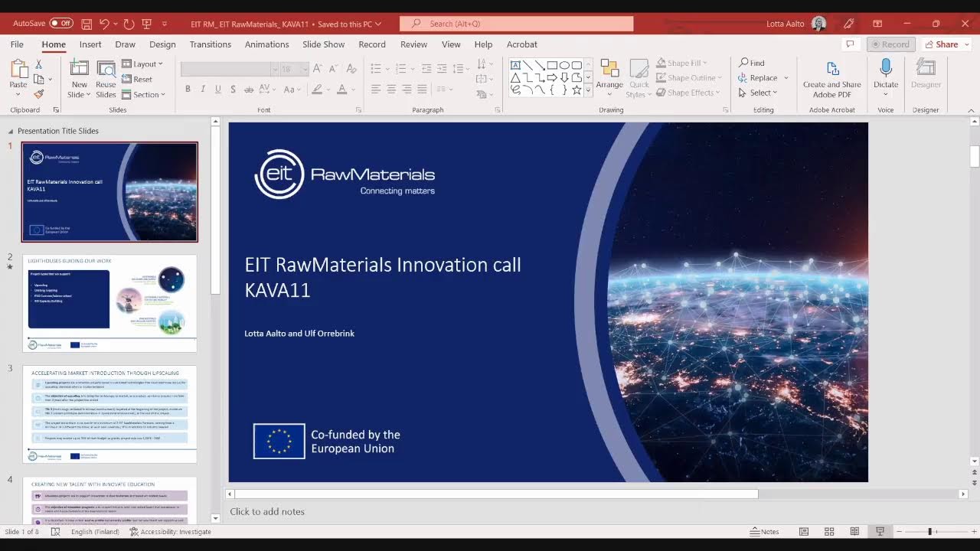
Task: Switch to the Animations tab
Action: 266,44
